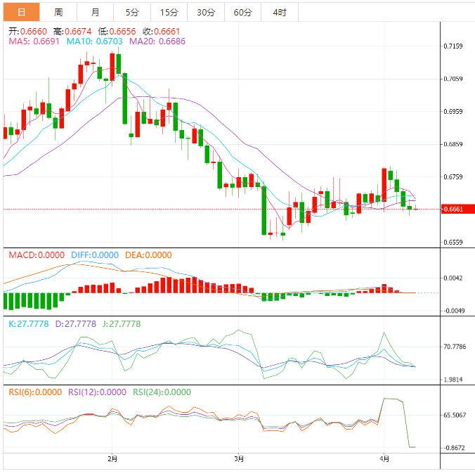Select the MA20 moving average label
Viewport: 475px width, 476px height.
point(157,41)
